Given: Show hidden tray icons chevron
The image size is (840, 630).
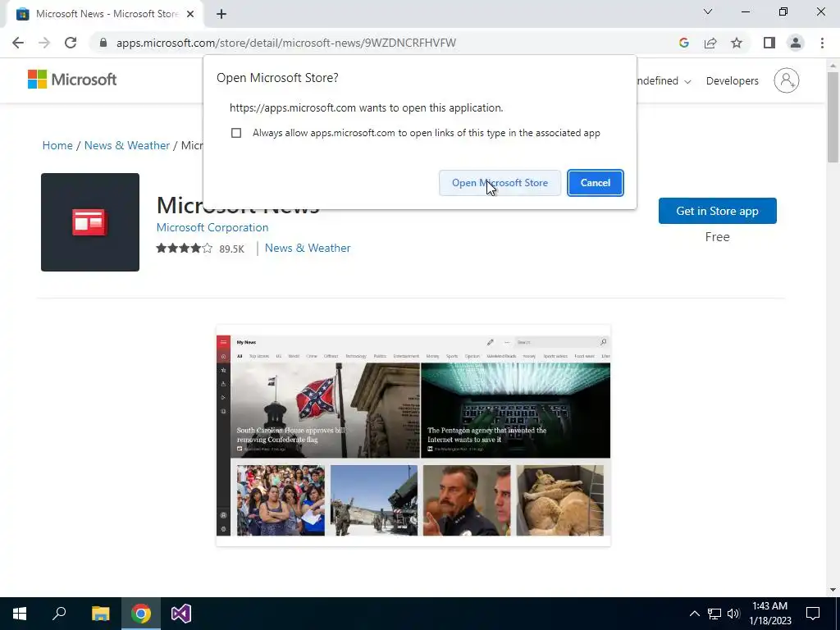Looking at the screenshot, I should [694, 614].
